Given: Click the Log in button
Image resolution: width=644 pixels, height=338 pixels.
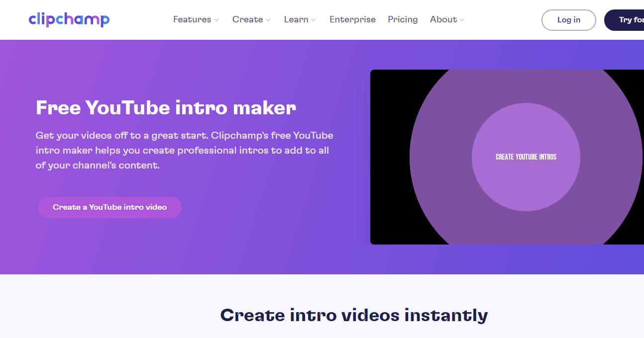Looking at the screenshot, I should (x=569, y=20).
